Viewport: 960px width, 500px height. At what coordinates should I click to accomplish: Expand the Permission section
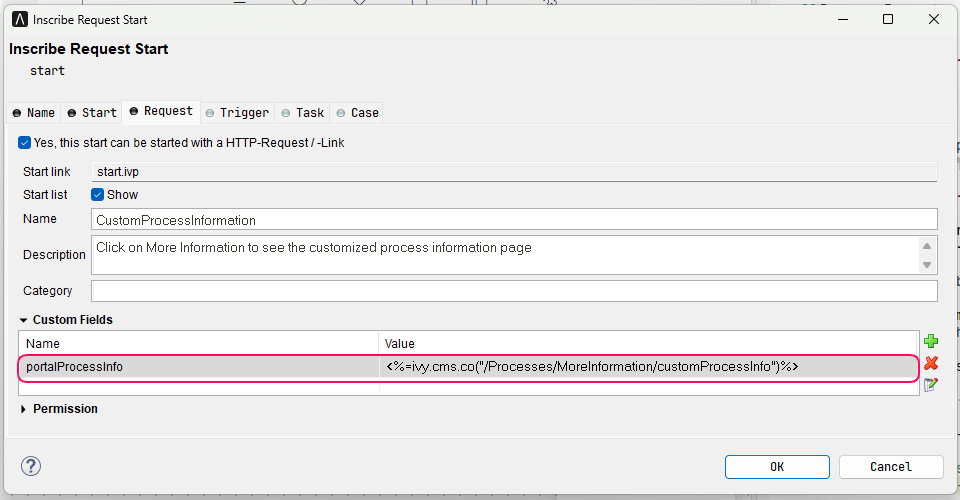click(24, 409)
